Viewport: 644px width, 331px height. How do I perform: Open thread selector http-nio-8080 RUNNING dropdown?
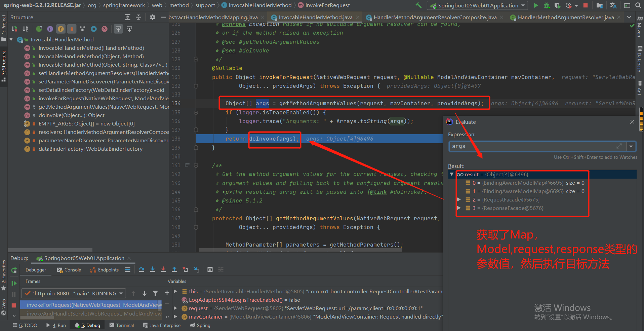click(x=74, y=293)
